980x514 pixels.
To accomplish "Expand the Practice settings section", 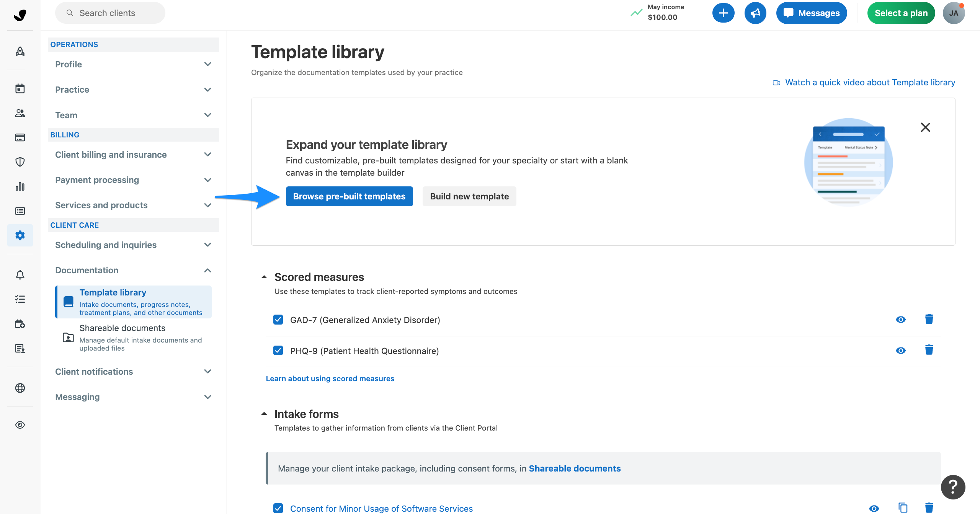I will 133,90.
